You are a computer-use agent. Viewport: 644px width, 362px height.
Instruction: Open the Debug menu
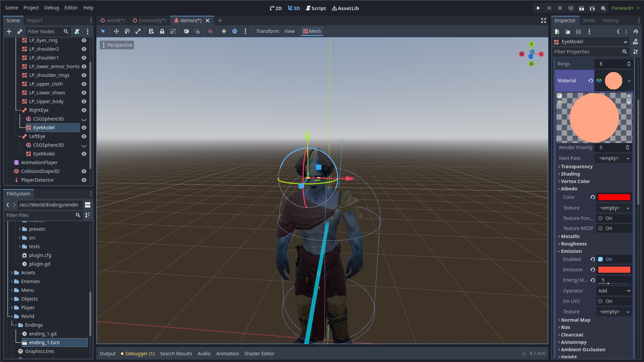51,8
